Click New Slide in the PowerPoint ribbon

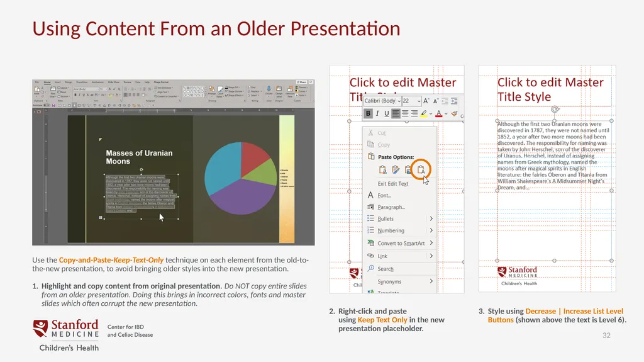53,91
